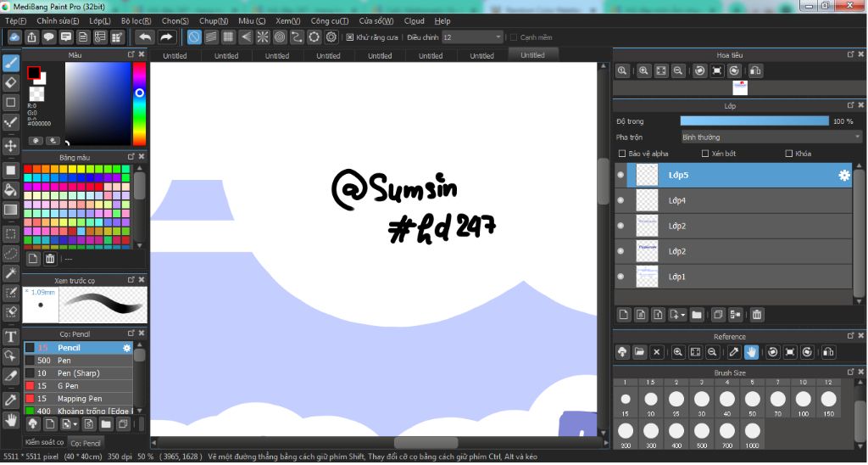Hide the Lớp5 layer
868x465 pixels.
(x=620, y=175)
